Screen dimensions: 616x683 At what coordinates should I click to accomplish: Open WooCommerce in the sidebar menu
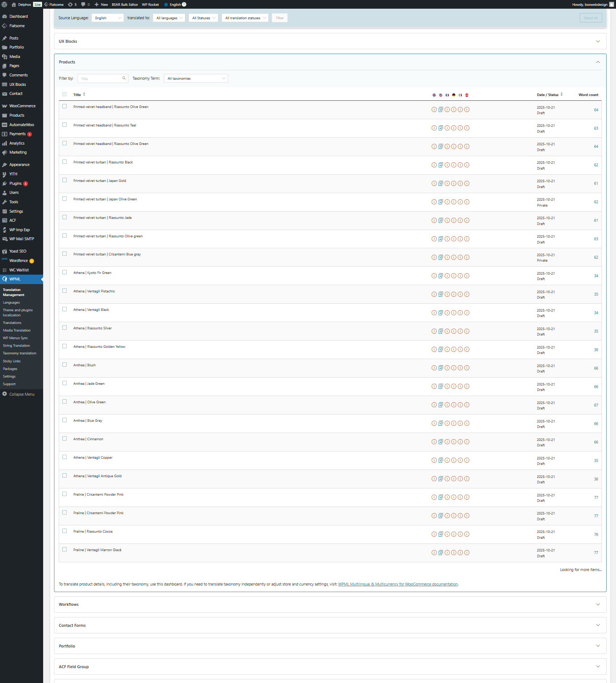(x=22, y=106)
